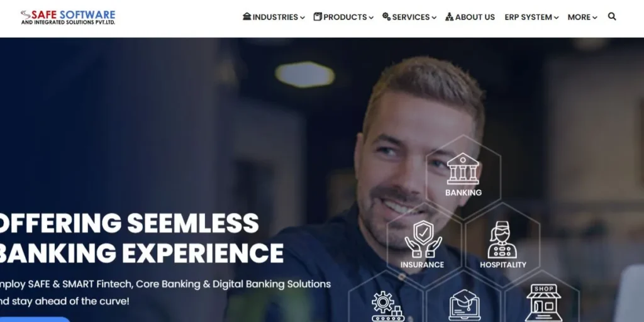Select the Banking hexagon icon
The image size is (644, 322).
(x=463, y=169)
